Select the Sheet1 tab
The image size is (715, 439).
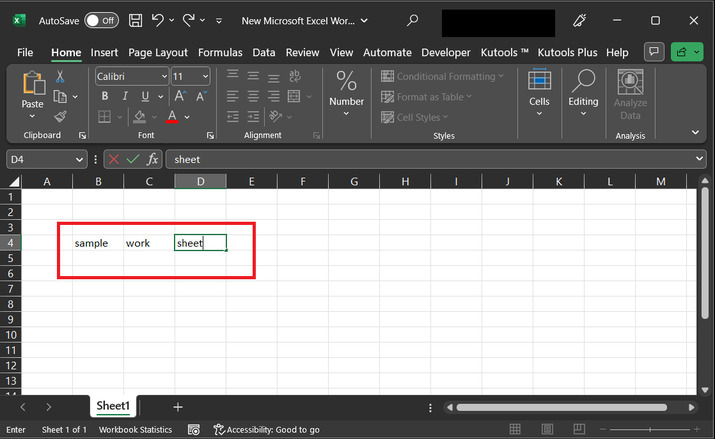(113, 406)
